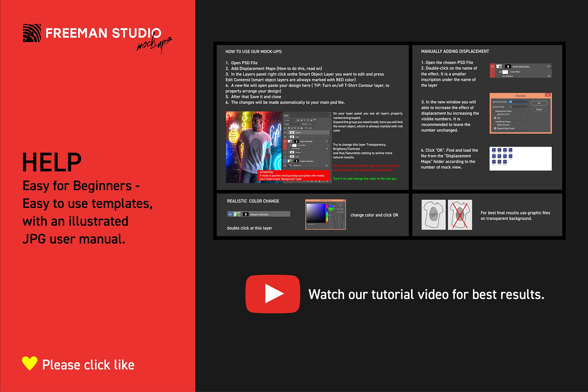The width and height of the screenshot is (588, 392).
Task: Close the Displace dialog with the X
Action: click(x=547, y=96)
